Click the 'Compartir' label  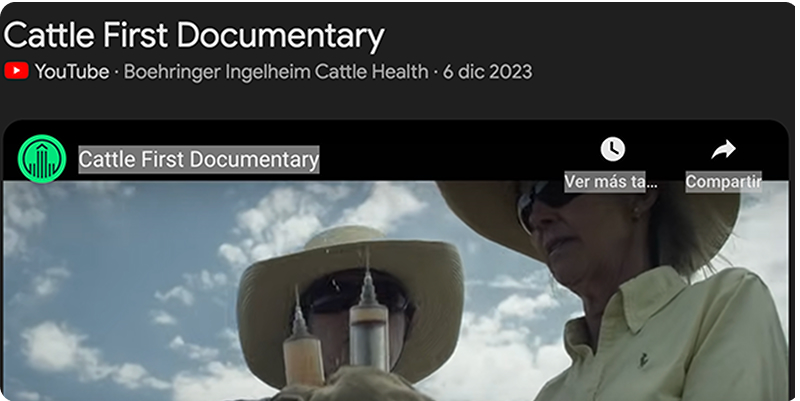tap(723, 181)
